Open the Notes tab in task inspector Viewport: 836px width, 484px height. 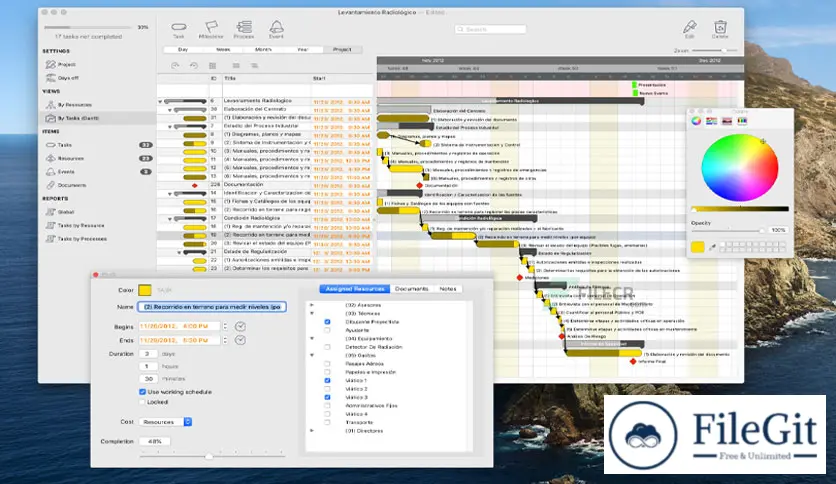(x=448, y=288)
